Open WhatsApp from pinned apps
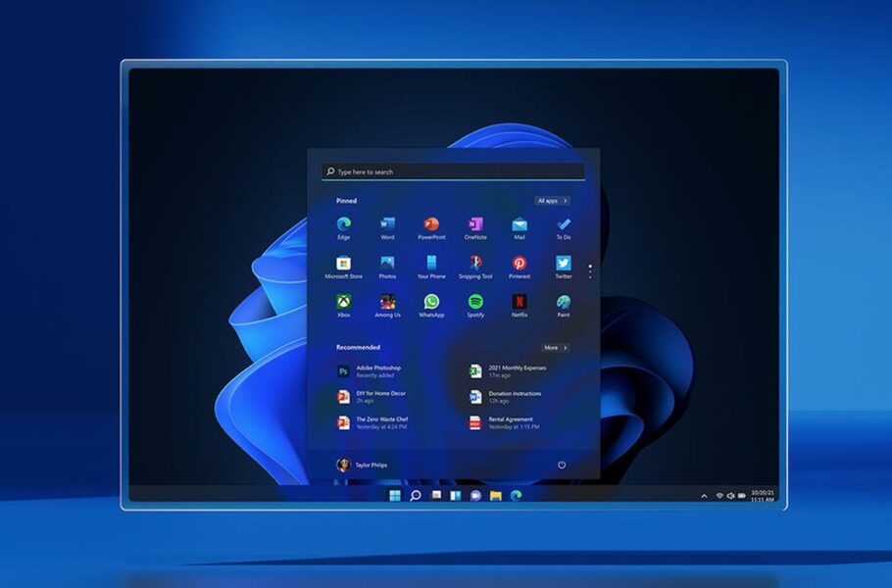The image size is (892, 588). 431,306
